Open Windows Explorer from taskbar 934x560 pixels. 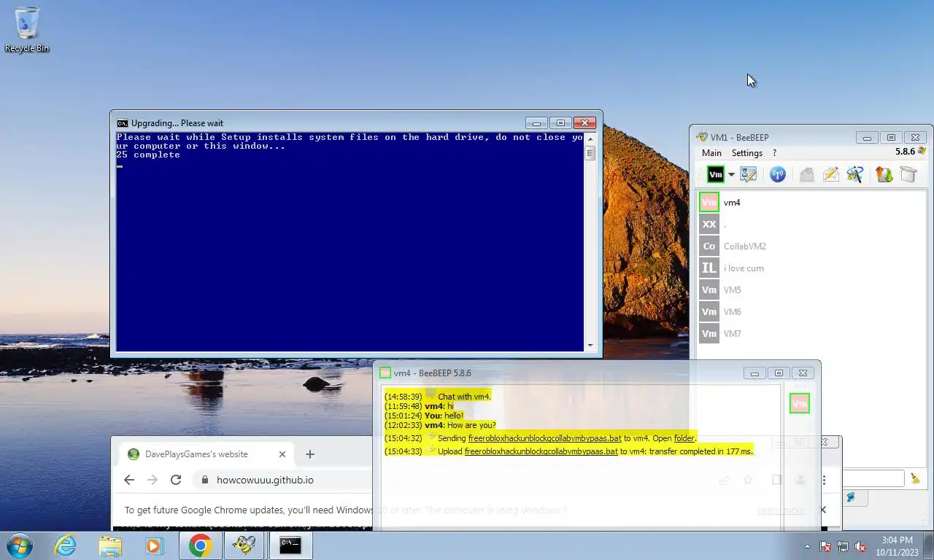110,545
